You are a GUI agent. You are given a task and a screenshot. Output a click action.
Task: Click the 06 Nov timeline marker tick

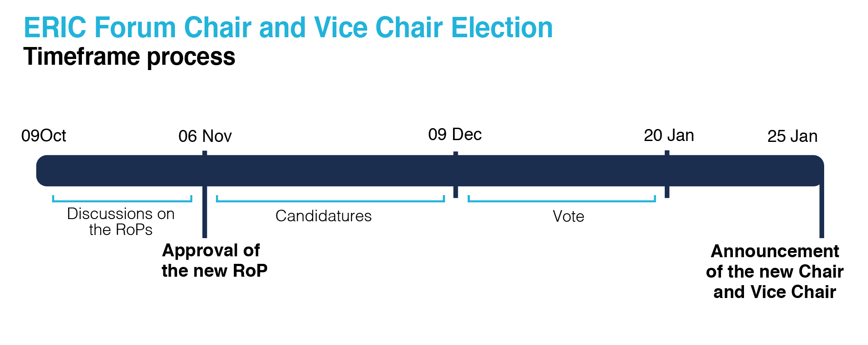tap(205, 194)
